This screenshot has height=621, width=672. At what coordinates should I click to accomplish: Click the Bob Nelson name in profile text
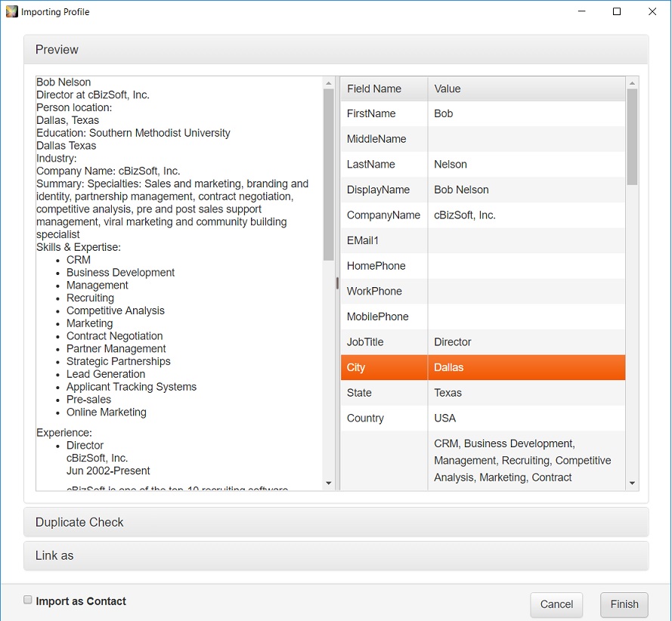pyautogui.click(x=63, y=82)
